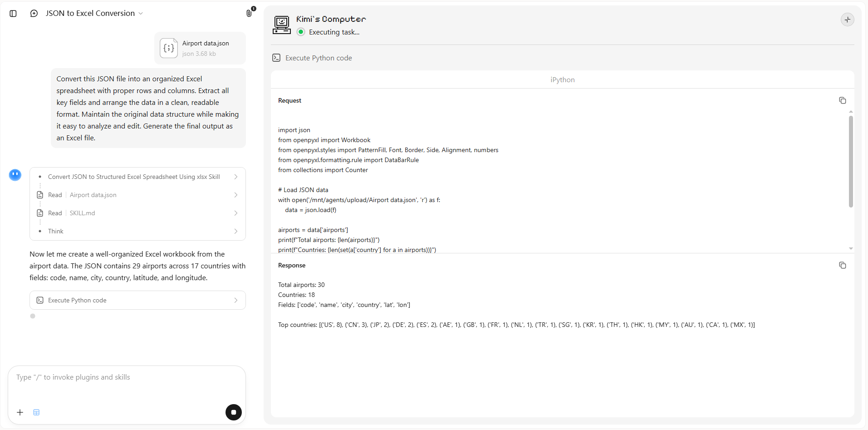Open the attachments paperclip icon
Image resolution: width=868 pixels, height=430 pixels.
click(249, 13)
